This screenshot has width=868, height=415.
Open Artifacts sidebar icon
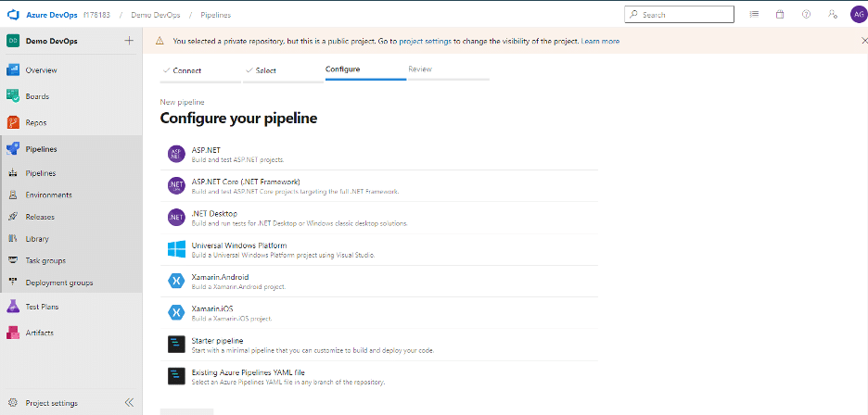[x=13, y=333]
